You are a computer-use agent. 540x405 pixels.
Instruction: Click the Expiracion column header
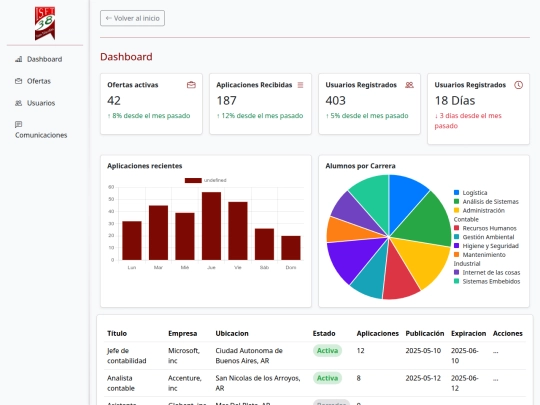click(468, 333)
